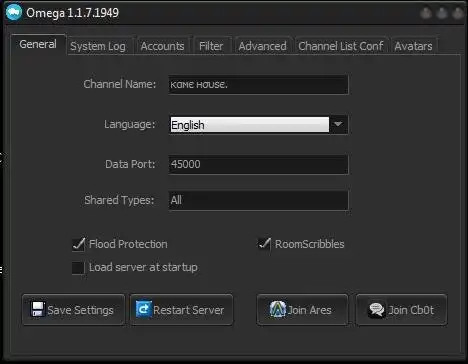468x364 pixels.
Task: Click the Restart Server button
Action: [x=181, y=310]
